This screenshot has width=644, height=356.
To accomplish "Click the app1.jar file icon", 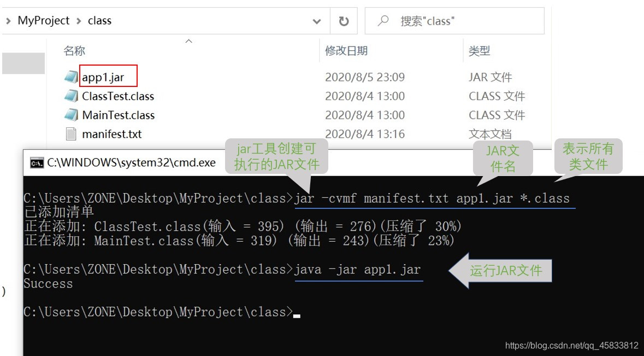I will 71,77.
